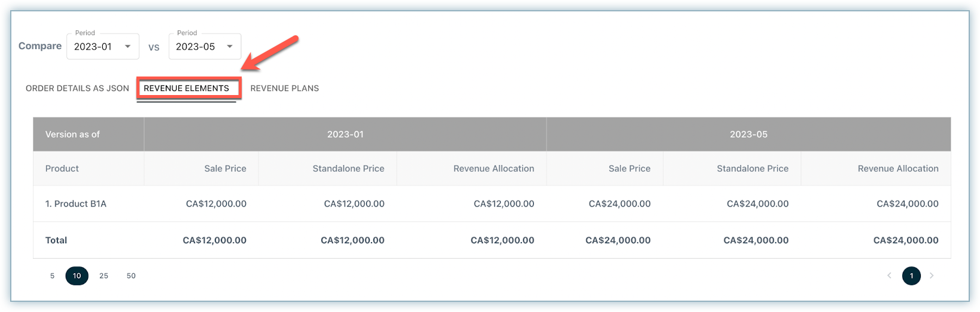Open the Revenue Plans tab
Viewport: 980px width, 312px height.
tap(284, 88)
